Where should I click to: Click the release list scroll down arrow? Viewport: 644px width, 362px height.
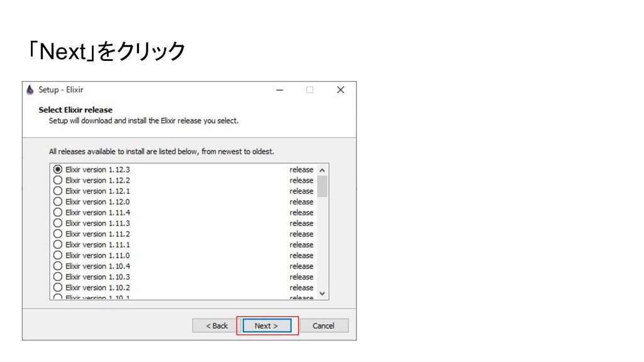click(x=323, y=293)
